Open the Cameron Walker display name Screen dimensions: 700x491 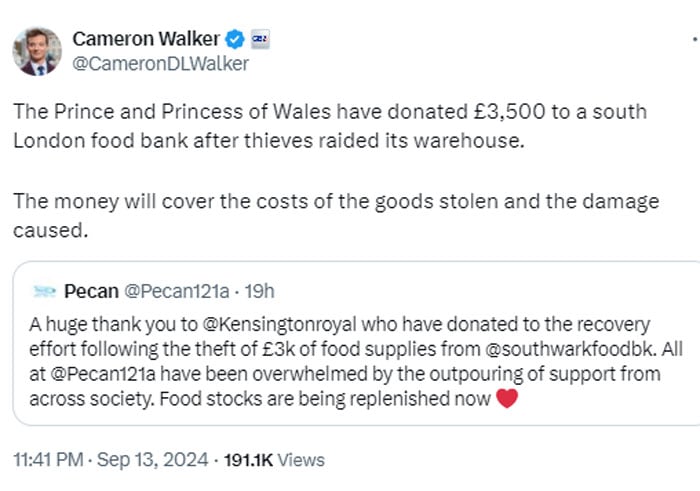coord(146,40)
